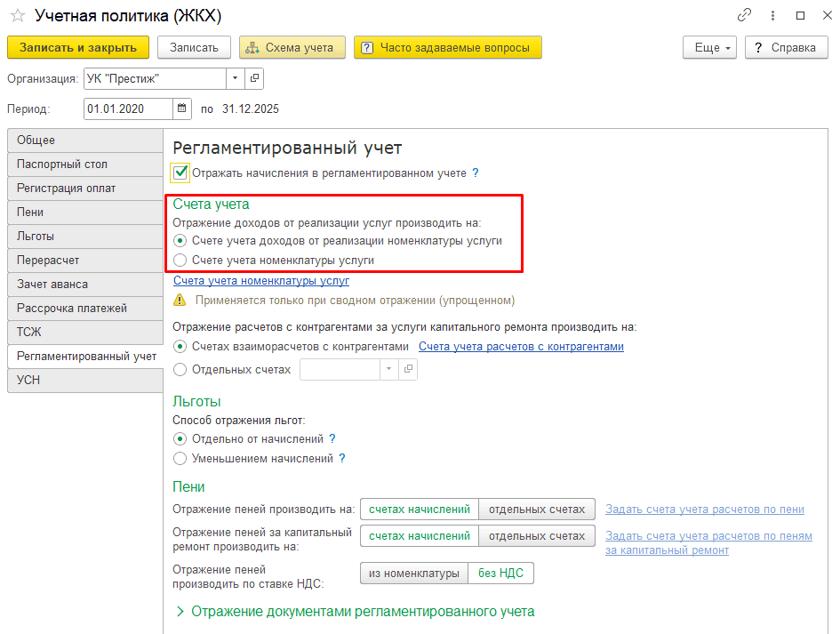The image size is (840, 634).
Task: Select 'Уменьшением начислений' benefits method
Action: point(180,459)
